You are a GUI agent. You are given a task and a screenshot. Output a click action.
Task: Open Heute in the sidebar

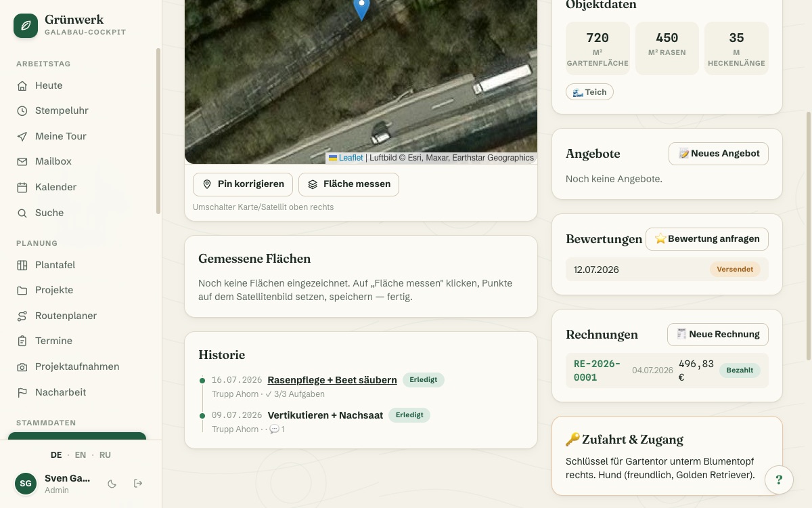pos(81,85)
